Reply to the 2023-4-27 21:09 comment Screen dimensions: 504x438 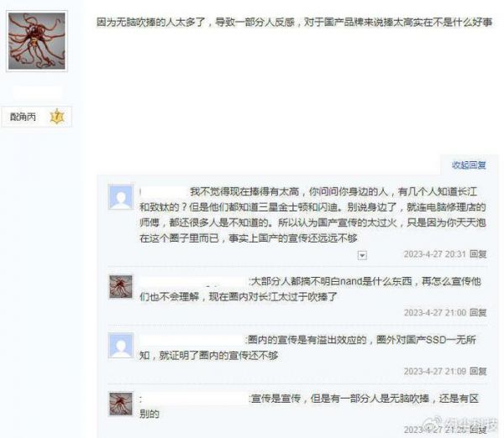[x=478, y=371]
